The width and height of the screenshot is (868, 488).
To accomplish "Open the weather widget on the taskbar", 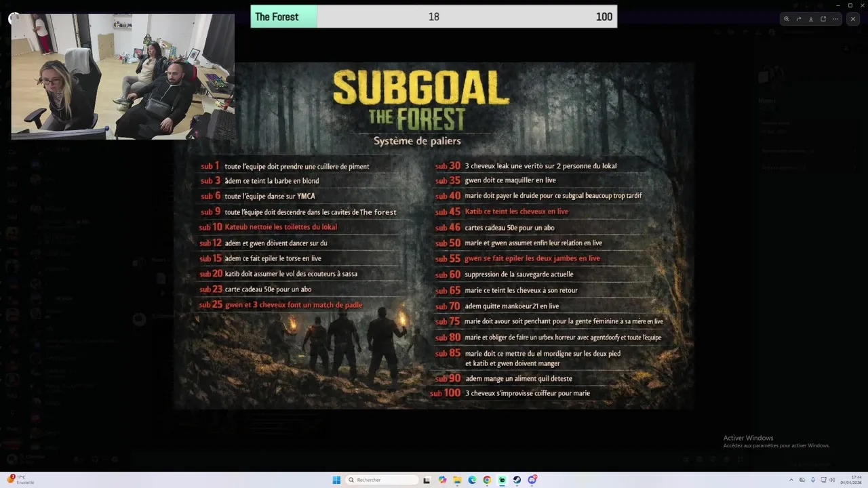I will (20, 479).
